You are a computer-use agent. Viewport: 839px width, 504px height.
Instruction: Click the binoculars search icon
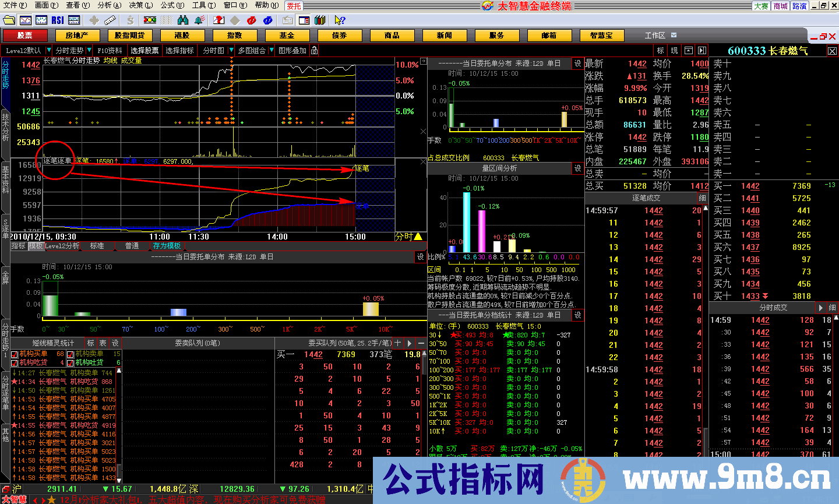click(x=183, y=20)
